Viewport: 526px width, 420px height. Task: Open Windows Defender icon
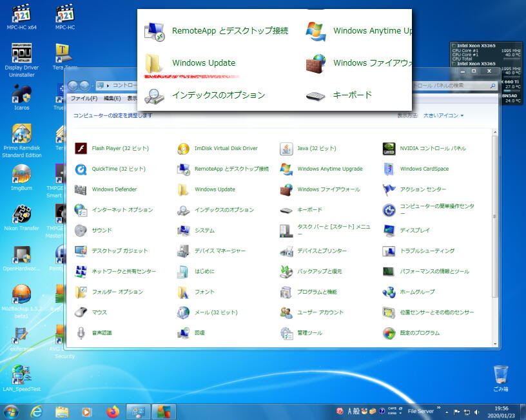coord(81,189)
